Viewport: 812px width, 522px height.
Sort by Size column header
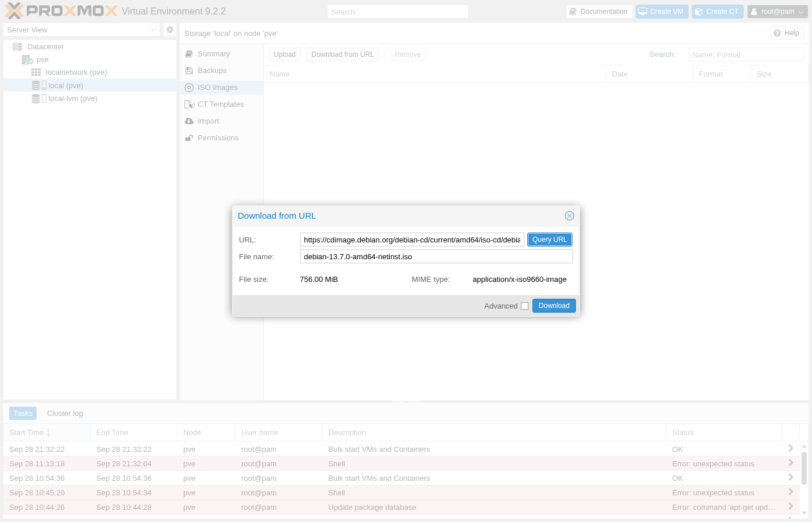[780, 74]
